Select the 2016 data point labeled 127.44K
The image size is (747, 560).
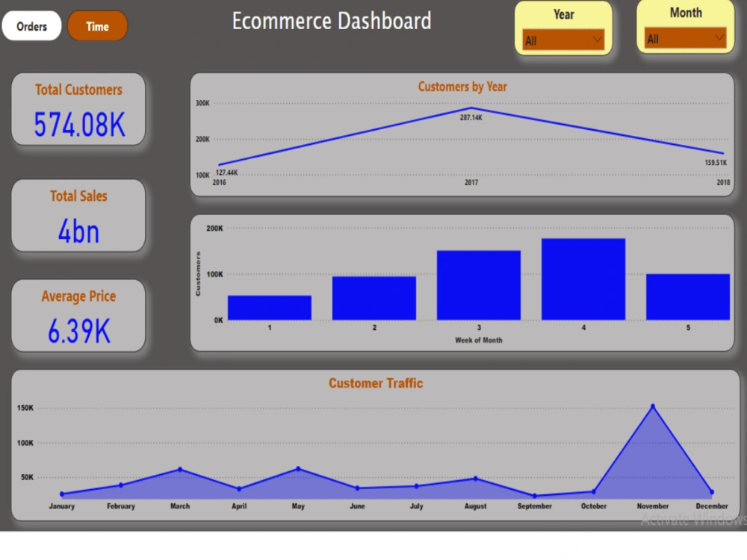click(220, 164)
